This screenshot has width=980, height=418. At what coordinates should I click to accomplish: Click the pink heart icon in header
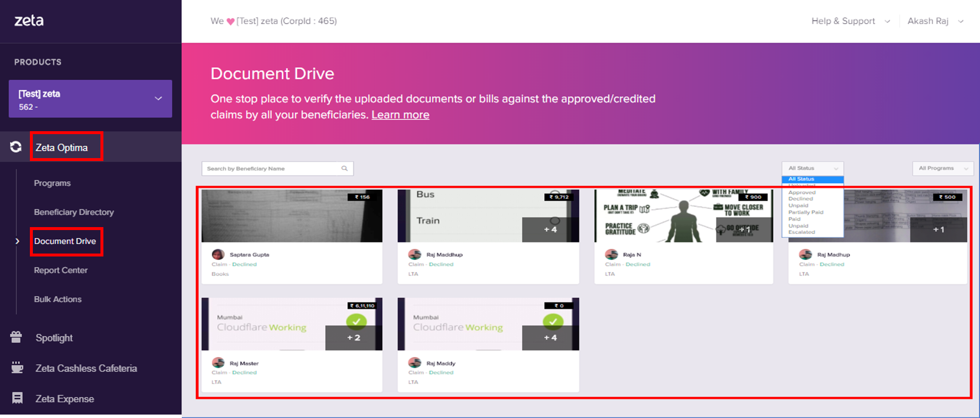[230, 22]
